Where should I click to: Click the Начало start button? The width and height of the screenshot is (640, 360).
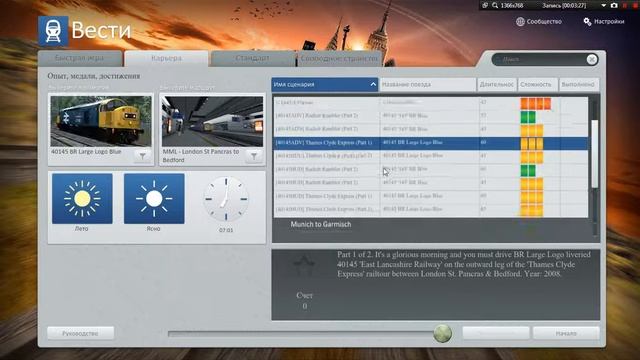point(566,333)
